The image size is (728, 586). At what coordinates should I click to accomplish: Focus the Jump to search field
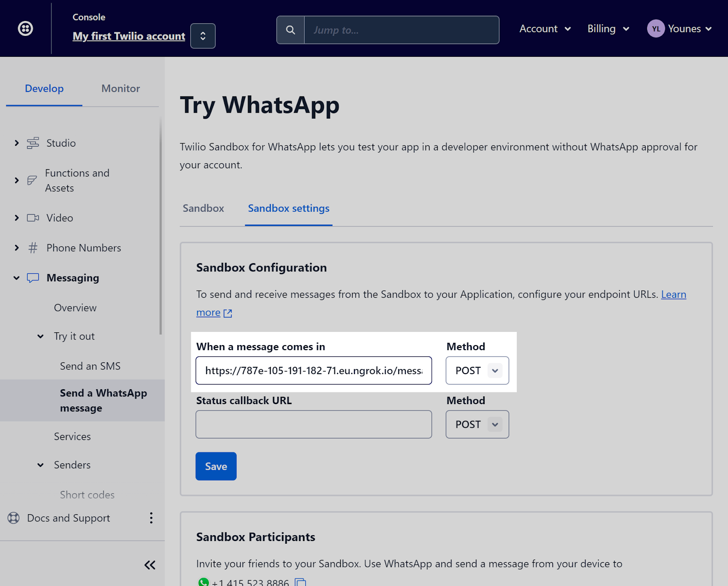tap(401, 30)
